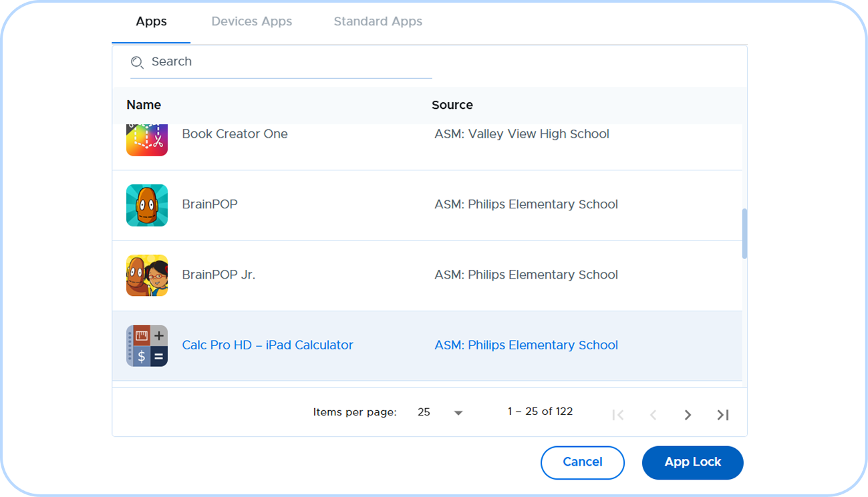Viewport: 868px width, 497px height.
Task: Select the BrainPOP Jr. name text
Action: pos(219,275)
